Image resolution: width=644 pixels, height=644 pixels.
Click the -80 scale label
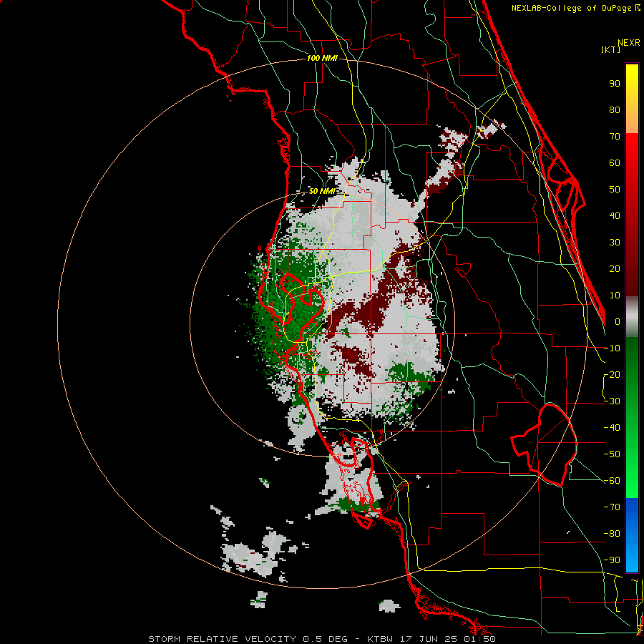pos(612,534)
